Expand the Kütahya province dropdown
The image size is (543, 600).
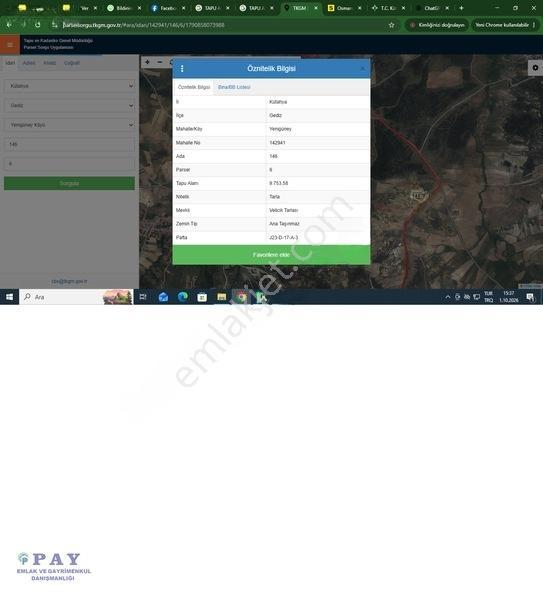pyautogui.click(x=69, y=86)
